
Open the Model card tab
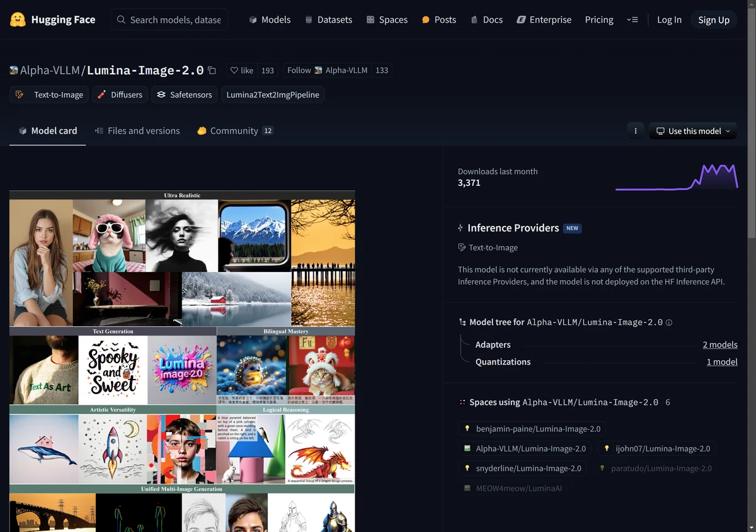point(48,131)
